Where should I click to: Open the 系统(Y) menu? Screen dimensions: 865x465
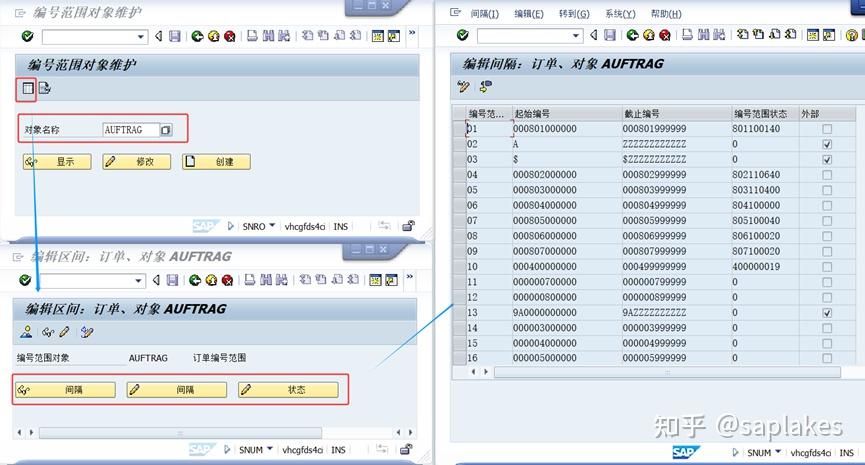(620, 13)
